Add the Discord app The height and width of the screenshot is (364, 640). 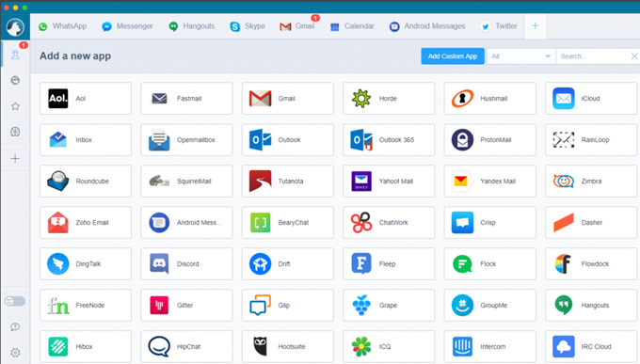pyautogui.click(x=186, y=263)
